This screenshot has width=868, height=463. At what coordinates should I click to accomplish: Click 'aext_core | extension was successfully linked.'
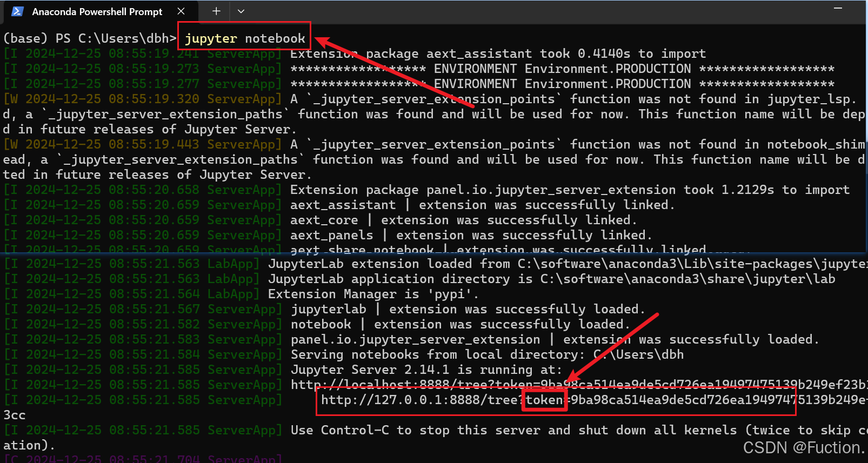[x=464, y=220]
